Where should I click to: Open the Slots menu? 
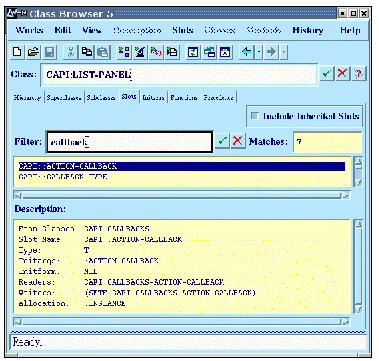(183, 30)
